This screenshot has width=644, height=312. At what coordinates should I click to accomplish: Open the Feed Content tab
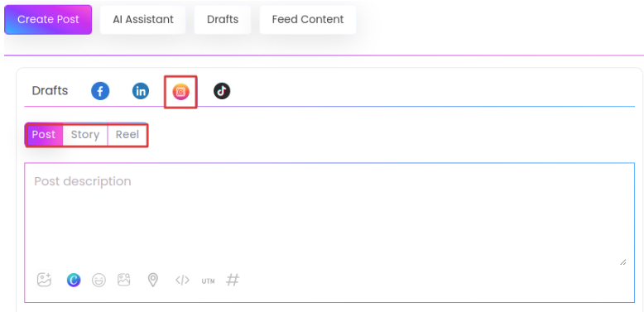point(308,20)
